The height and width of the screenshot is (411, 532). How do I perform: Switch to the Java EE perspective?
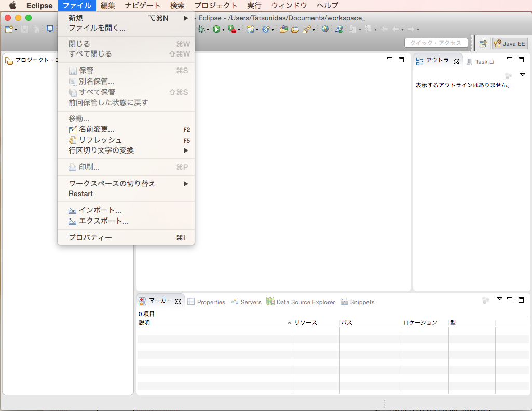(510, 44)
